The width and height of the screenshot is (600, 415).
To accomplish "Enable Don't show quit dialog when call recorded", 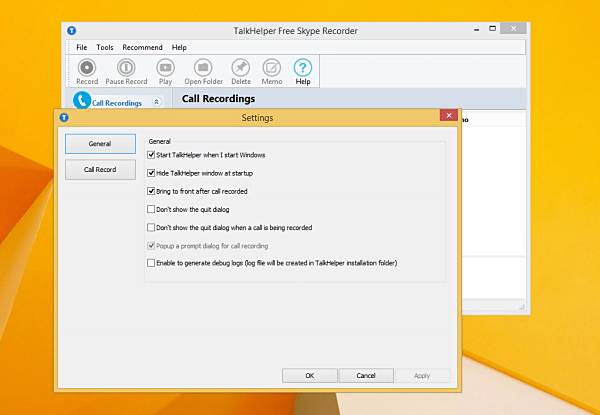I will [151, 228].
